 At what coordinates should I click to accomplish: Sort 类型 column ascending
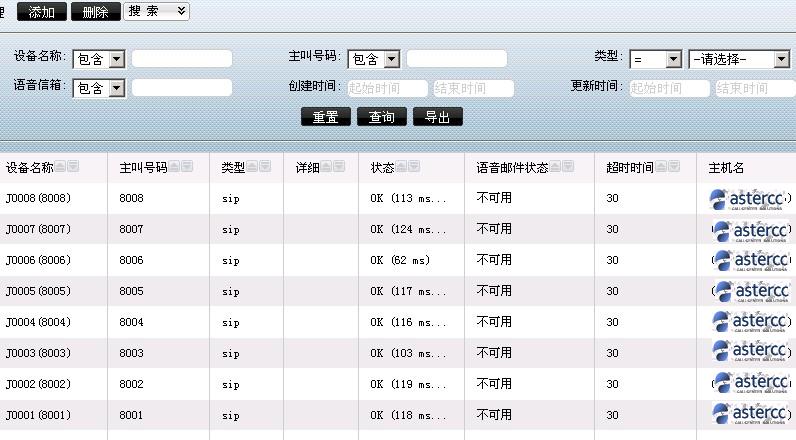pyautogui.click(x=252, y=166)
